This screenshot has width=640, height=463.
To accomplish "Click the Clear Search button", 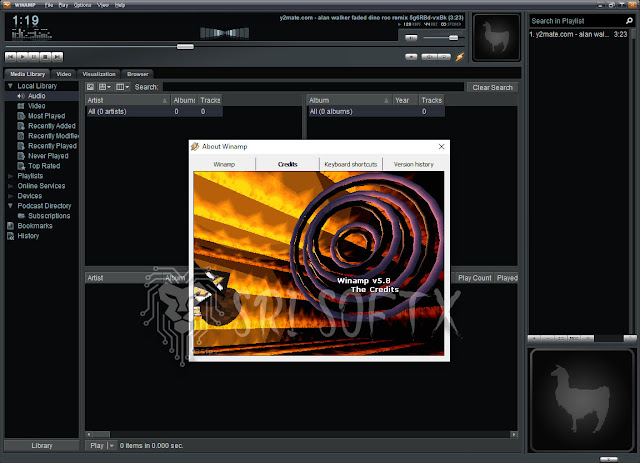I will click(x=492, y=87).
